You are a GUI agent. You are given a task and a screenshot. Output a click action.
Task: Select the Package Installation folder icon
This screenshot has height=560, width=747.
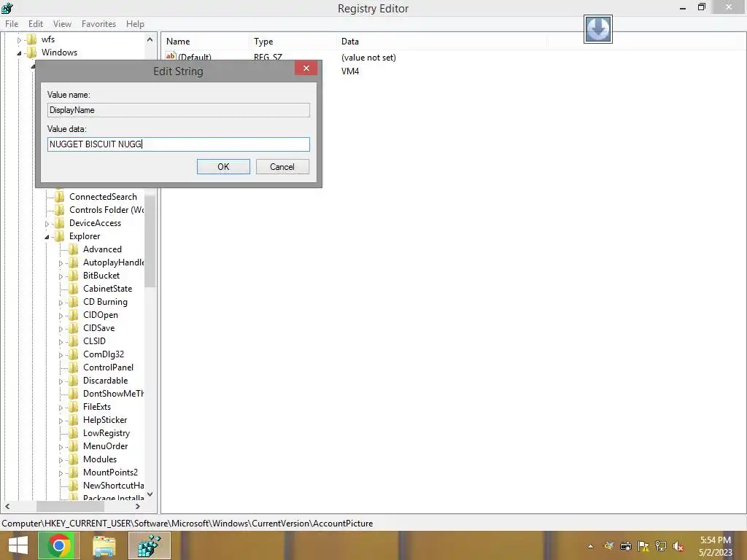click(x=74, y=497)
